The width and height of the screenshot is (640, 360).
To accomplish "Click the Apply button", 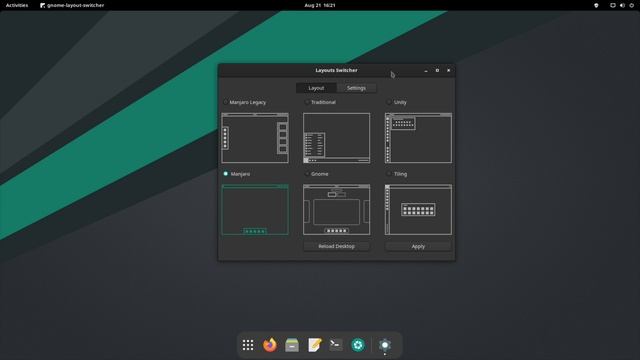I will pyautogui.click(x=418, y=247).
